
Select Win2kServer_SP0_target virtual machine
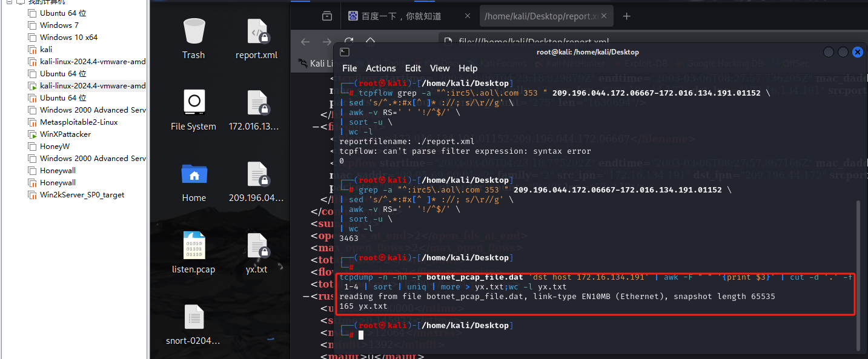(x=76, y=194)
